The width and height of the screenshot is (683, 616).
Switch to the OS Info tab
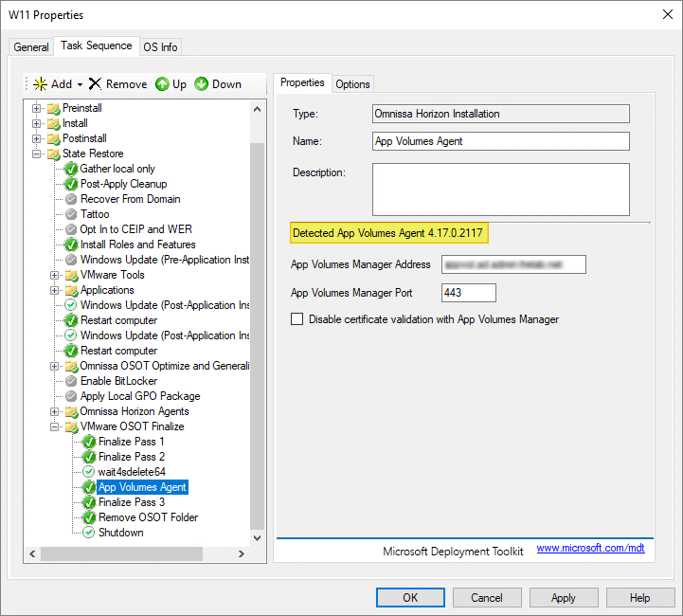pos(160,46)
